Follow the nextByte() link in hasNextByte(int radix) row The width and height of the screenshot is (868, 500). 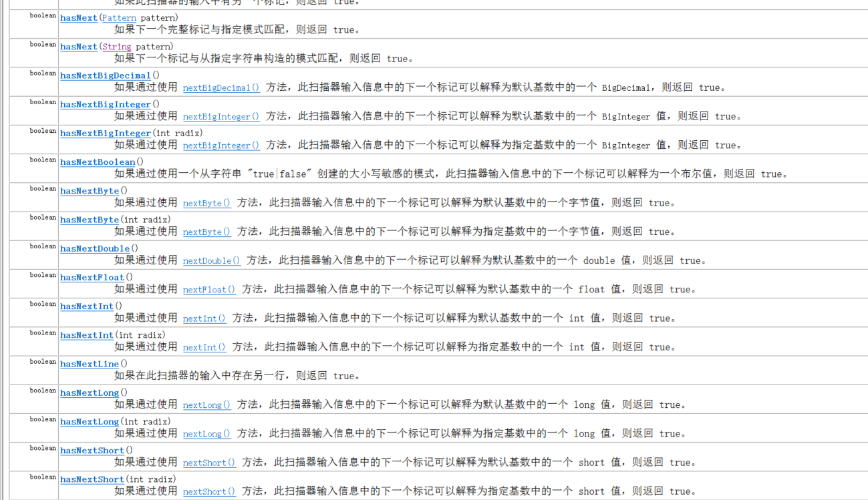(x=206, y=232)
